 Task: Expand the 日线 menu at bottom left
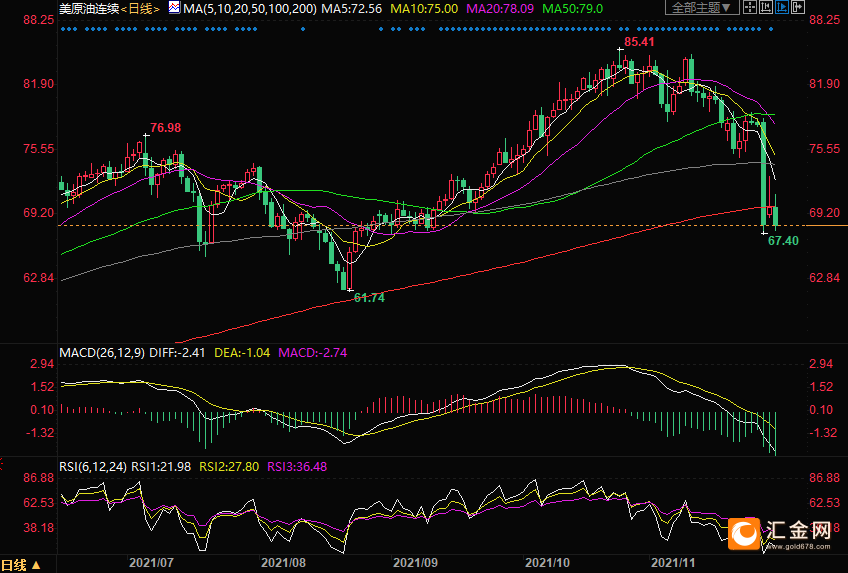[x=21, y=565]
